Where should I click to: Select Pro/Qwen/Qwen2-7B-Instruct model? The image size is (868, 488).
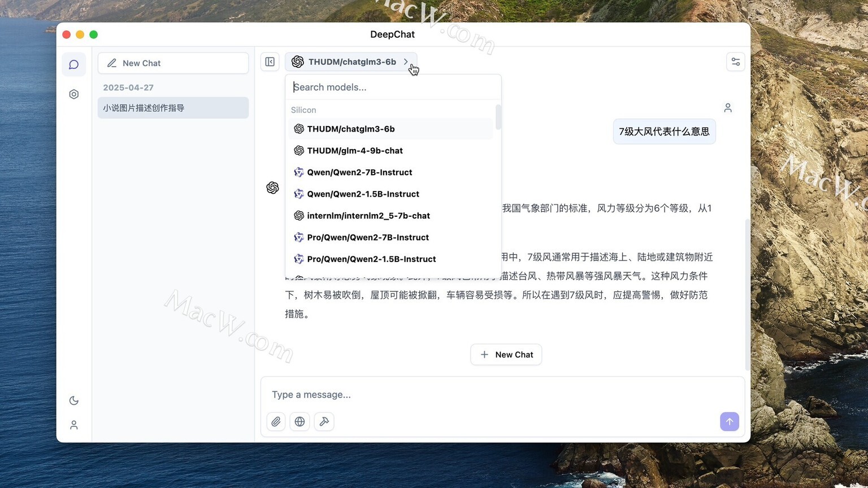(390, 237)
